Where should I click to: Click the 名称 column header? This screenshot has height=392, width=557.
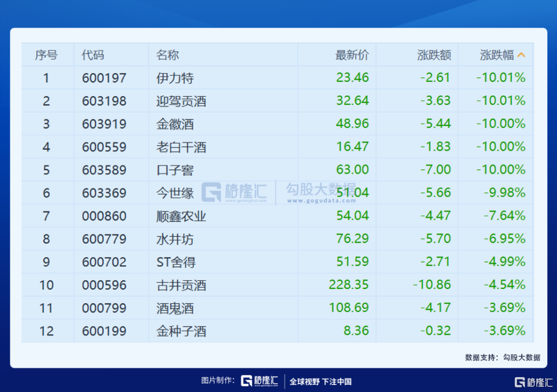coord(168,55)
